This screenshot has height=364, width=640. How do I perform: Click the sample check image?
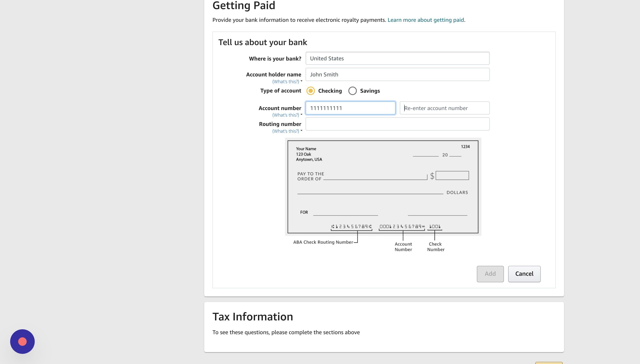(383, 187)
